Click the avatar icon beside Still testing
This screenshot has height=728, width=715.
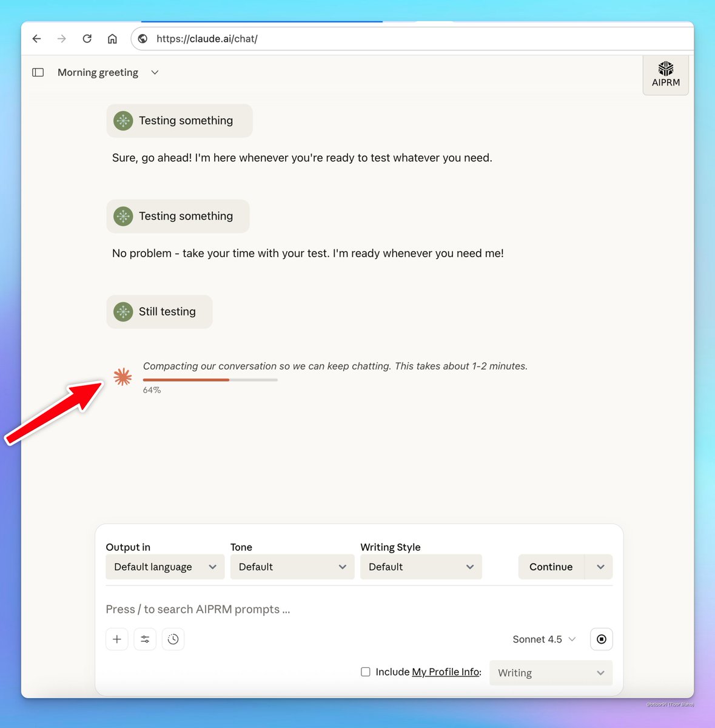point(123,312)
